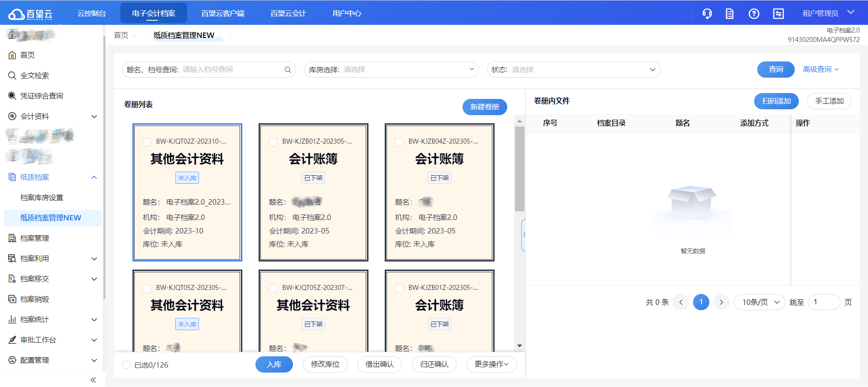Image resolution: width=868 pixels, height=387 pixels.
Task: Expand the 档案统计 menu
Action: (94, 320)
